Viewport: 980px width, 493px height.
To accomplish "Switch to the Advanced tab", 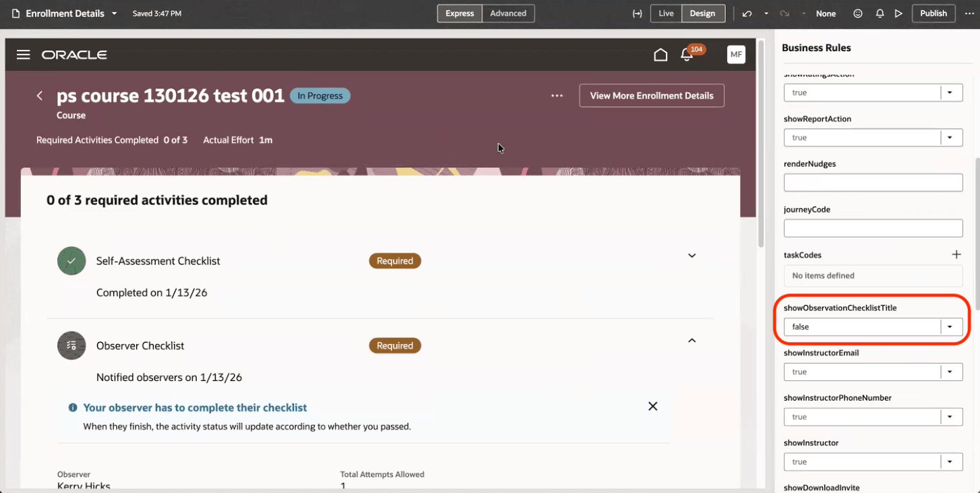I will tap(508, 13).
